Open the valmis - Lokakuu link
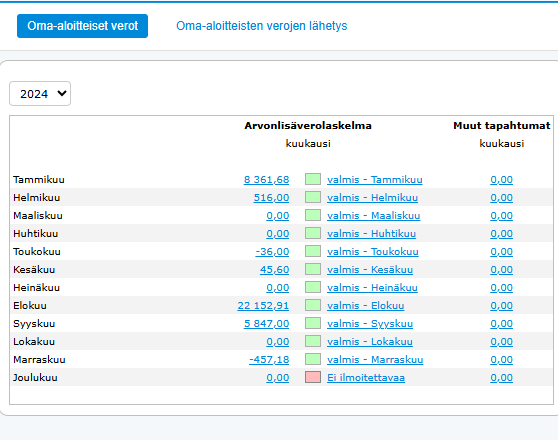558x440 pixels. coord(370,342)
